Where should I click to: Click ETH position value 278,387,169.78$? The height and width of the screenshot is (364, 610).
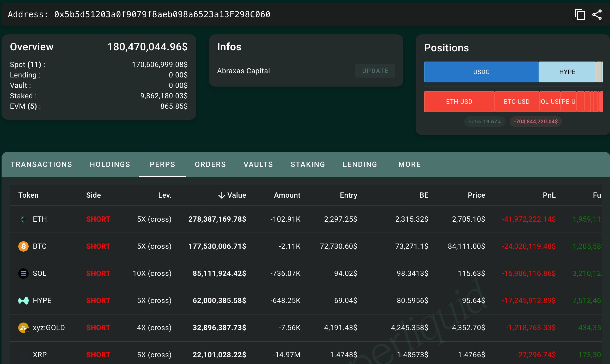click(x=217, y=219)
